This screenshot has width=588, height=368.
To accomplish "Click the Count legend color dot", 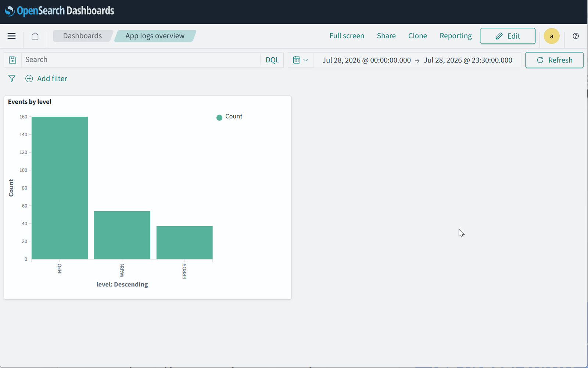I will click(x=219, y=118).
